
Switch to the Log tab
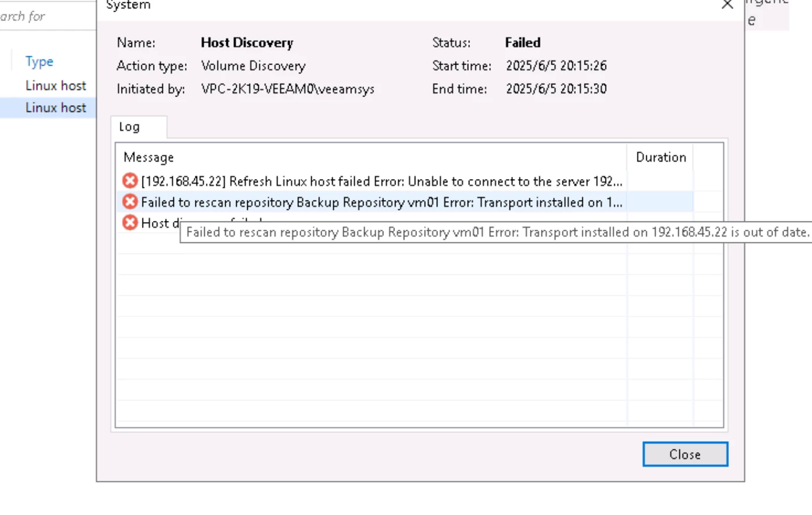[129, 127]
